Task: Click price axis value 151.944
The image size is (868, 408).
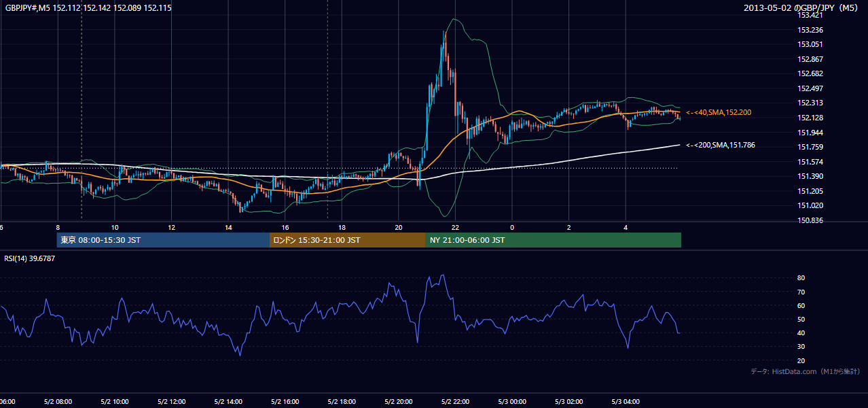Action: pyautogui.click(x=810, y=133)
